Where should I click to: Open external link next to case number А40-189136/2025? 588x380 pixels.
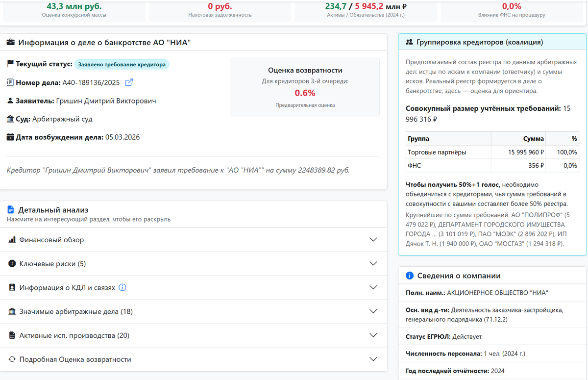(x=129, y=82)
